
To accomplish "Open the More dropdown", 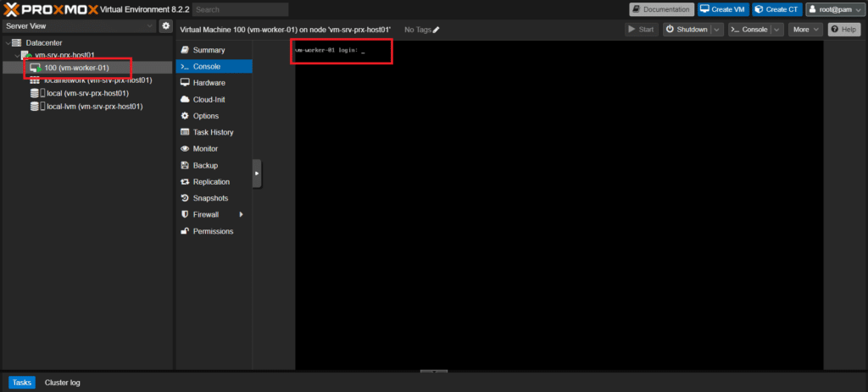I will coord(806,30).
